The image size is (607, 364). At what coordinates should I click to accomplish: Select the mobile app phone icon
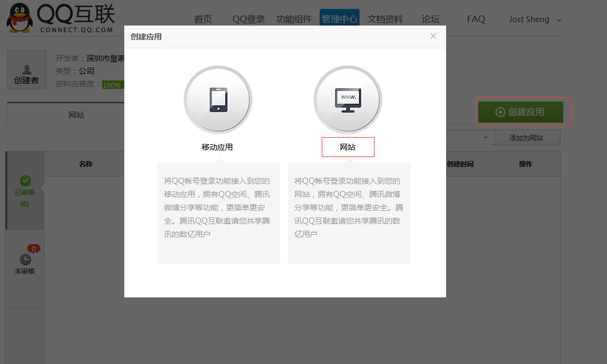[219, 100]
